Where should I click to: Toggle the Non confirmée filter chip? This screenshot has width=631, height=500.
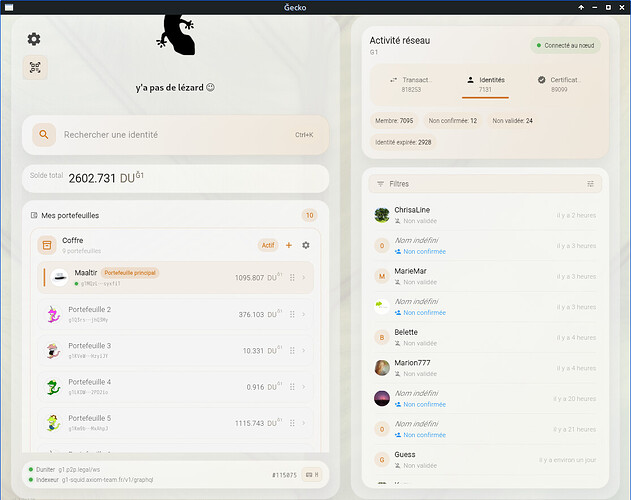click(x=452, y=120)
